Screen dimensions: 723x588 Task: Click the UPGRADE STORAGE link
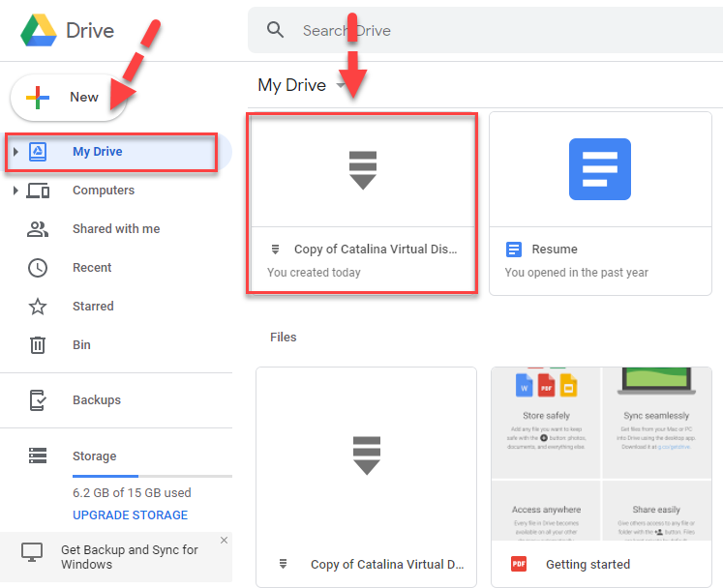coord(131,515)
